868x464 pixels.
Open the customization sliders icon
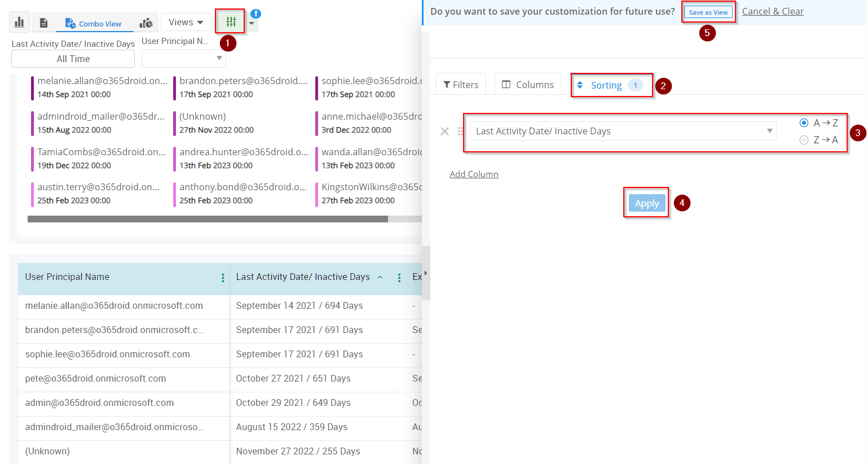click(231, 22)
